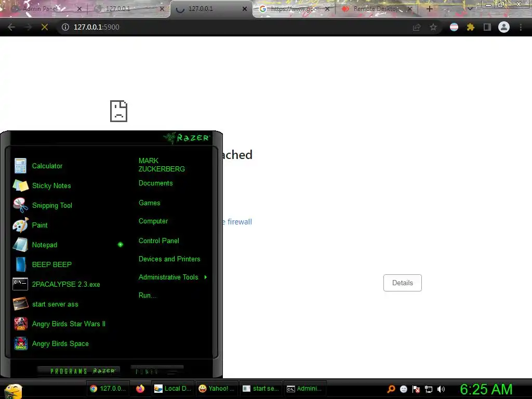The width and height of the screenshot is (532, 399).
Task: Click the address bar showing 127.0.0.1:5900
Action: pyautogui.click(x=250, y=27)
